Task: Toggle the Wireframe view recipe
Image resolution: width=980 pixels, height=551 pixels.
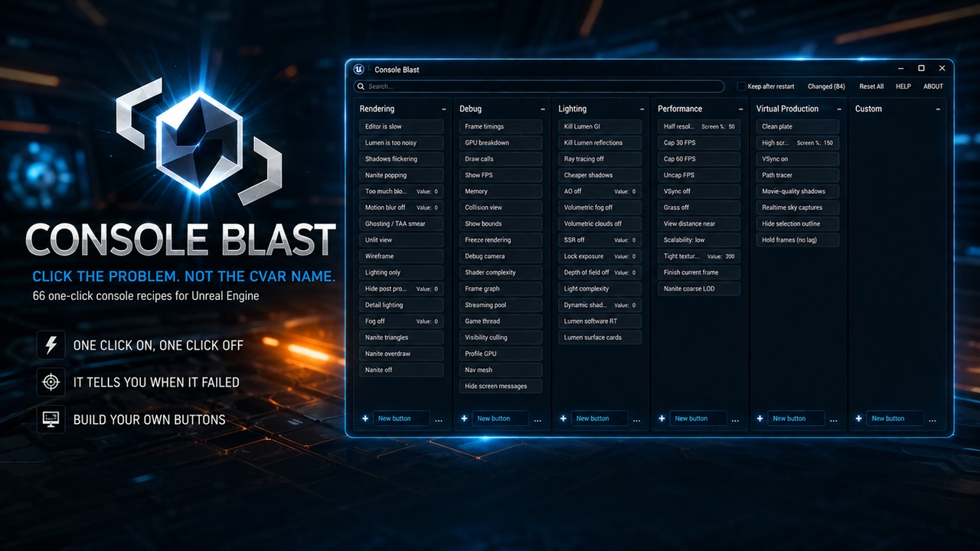Action: (401, 256)
